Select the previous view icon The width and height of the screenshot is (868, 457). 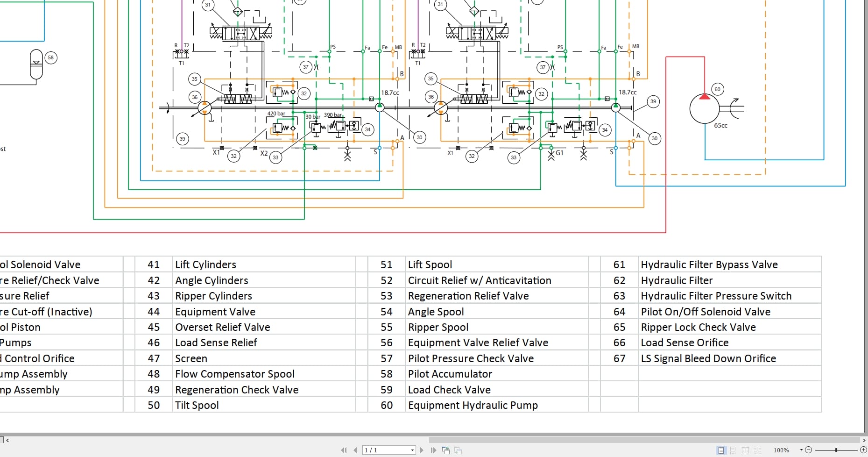(445, 450)
